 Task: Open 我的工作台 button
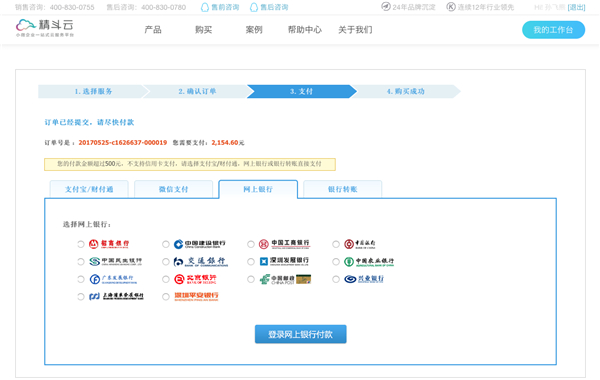[x=553, y=30]
